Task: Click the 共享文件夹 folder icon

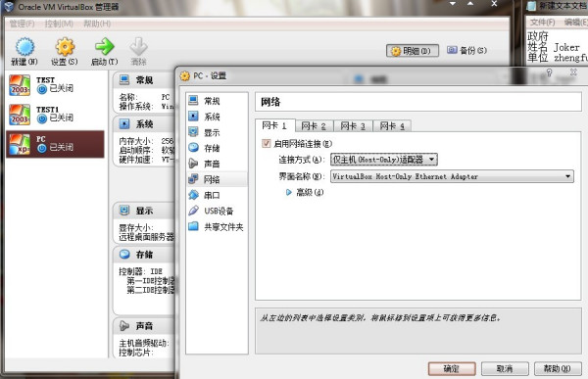Action: point(193,226)
